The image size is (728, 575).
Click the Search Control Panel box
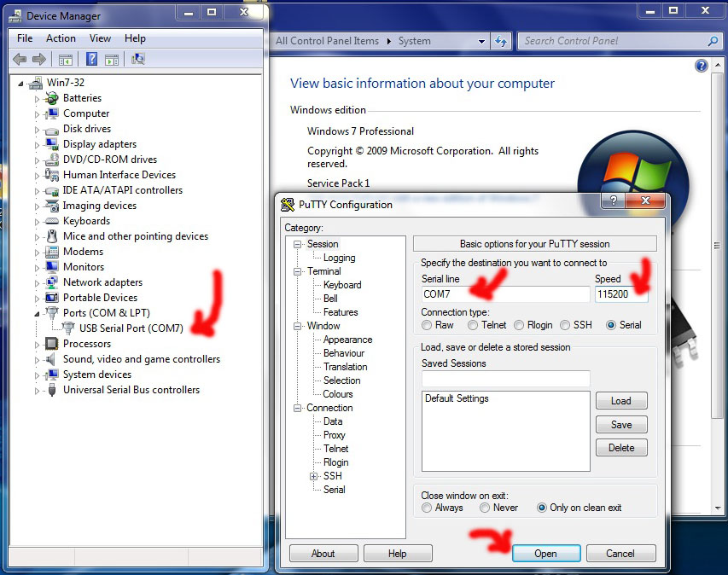pyautogui.click(x=619, y=41)
